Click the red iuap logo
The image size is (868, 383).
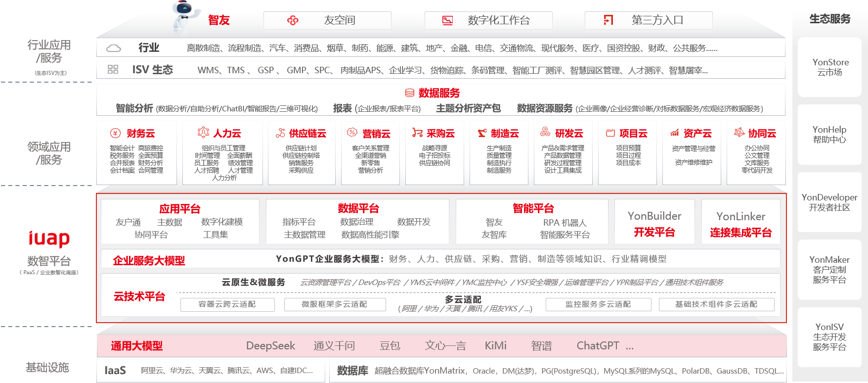coord(49,239)
